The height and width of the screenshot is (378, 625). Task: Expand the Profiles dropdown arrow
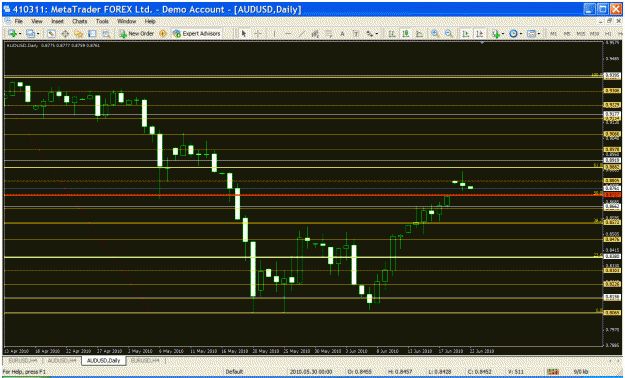[38, 34]
